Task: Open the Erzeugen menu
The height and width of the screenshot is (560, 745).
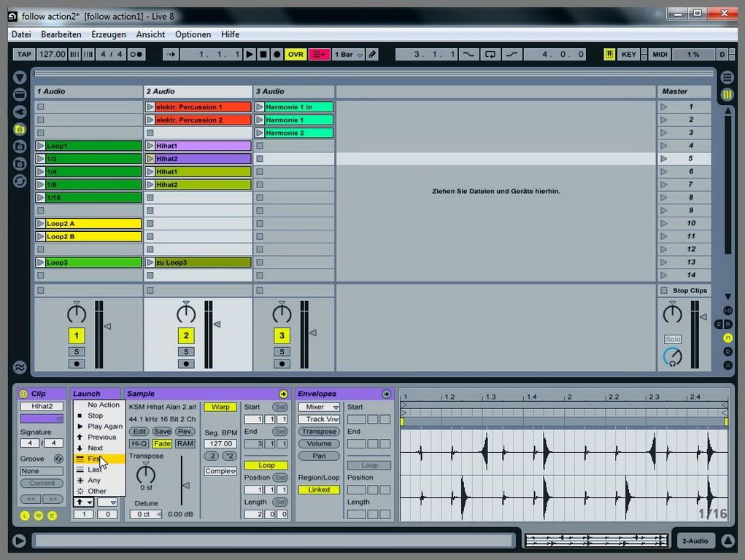Action: (109, 34)
